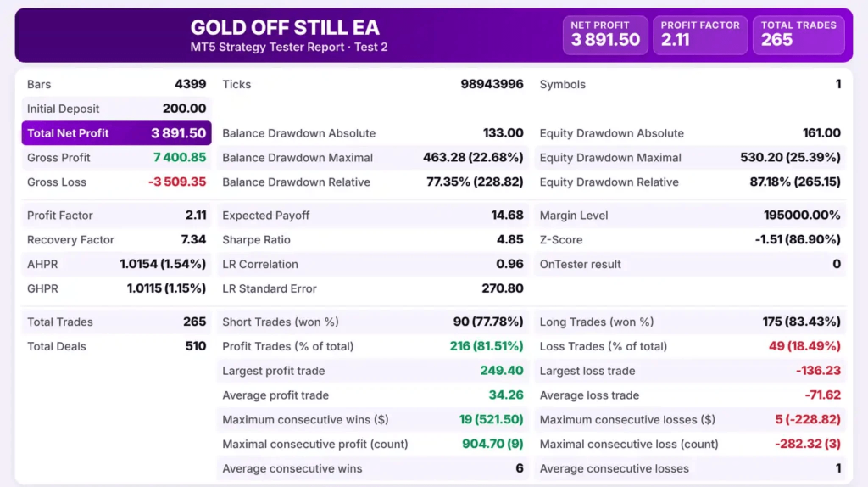Image resolution: width=868 pixels, height=487 pixels.
Task: Click Equity Drawdown Absolute value 161.00
Action: [821, 133]
